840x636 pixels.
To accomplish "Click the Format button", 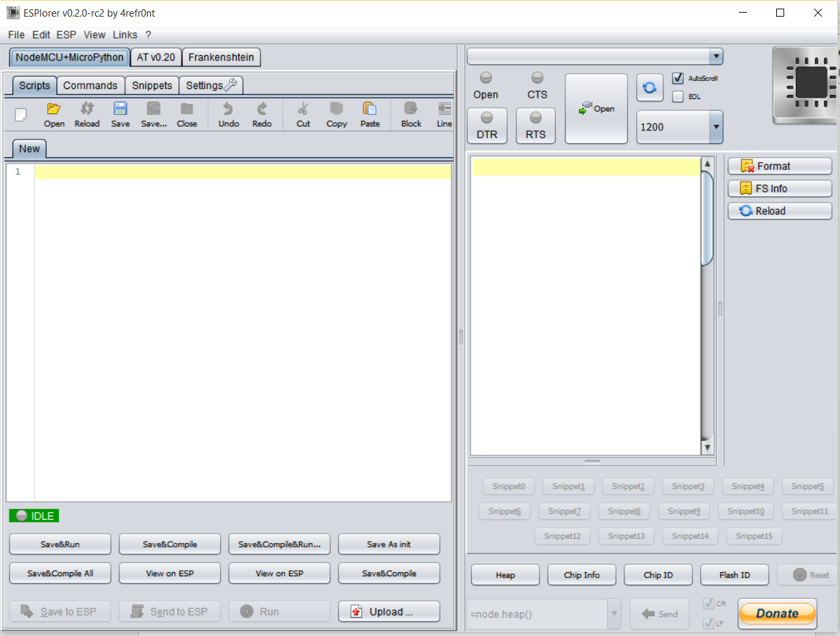I will coord(779,165).
